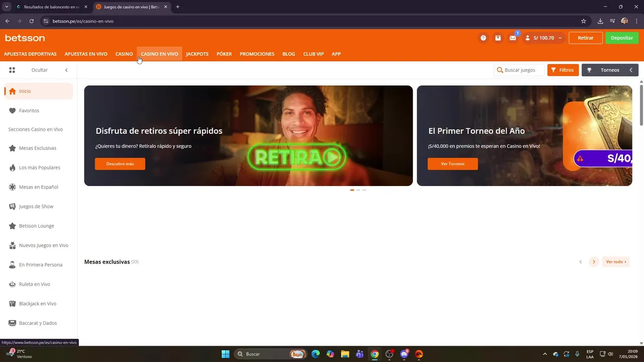Show hidden system tray icons
This screenshot has height=362, width=644.
[544, 354]
